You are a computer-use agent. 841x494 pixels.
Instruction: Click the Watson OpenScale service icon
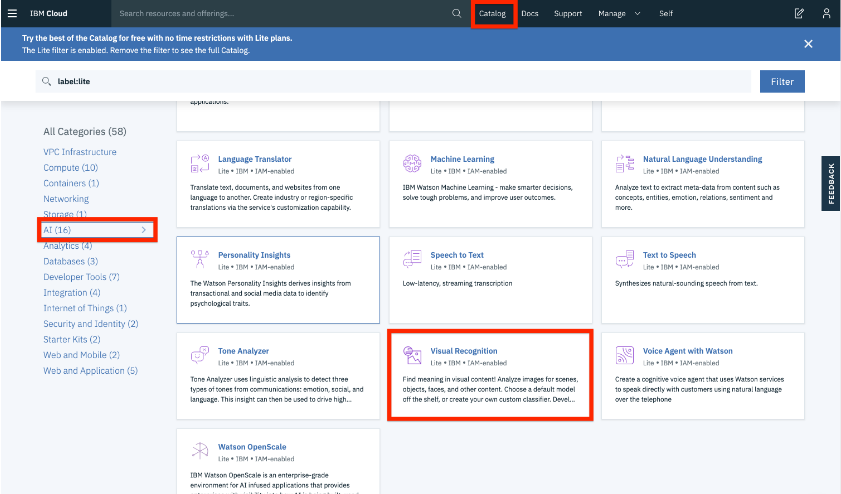point(200,451)
